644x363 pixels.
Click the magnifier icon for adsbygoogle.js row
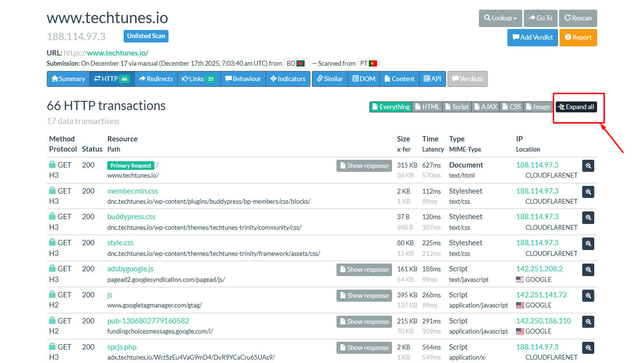[588, 270]
